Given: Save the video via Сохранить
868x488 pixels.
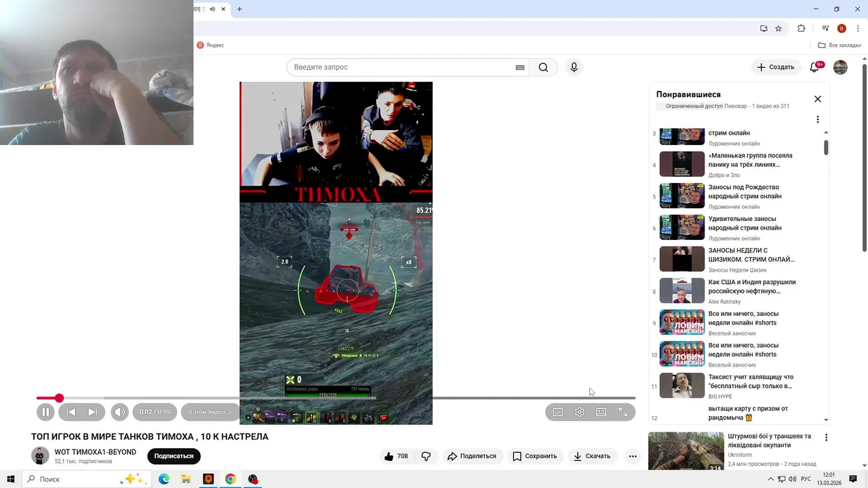Looking at the screenshot, I should point(534,456).
